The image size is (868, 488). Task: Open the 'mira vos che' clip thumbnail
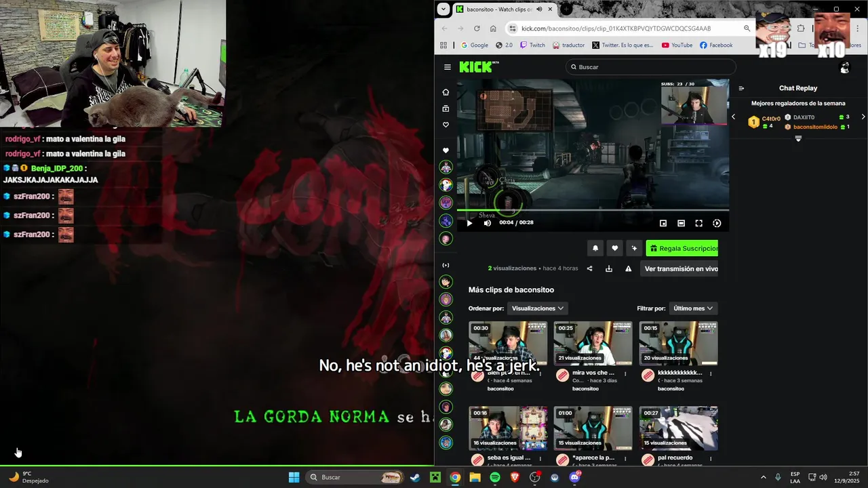point(593,343)
